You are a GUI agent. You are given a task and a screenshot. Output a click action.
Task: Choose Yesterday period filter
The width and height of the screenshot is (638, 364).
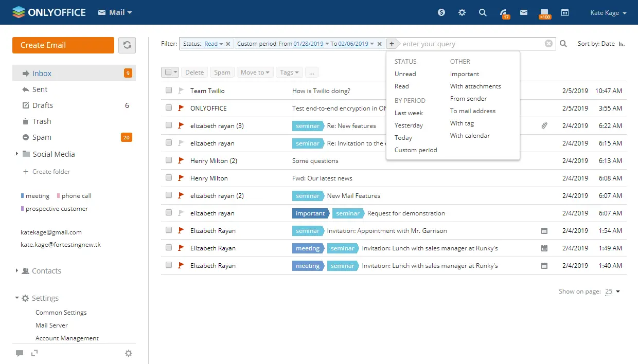click(x=409, y=125)
